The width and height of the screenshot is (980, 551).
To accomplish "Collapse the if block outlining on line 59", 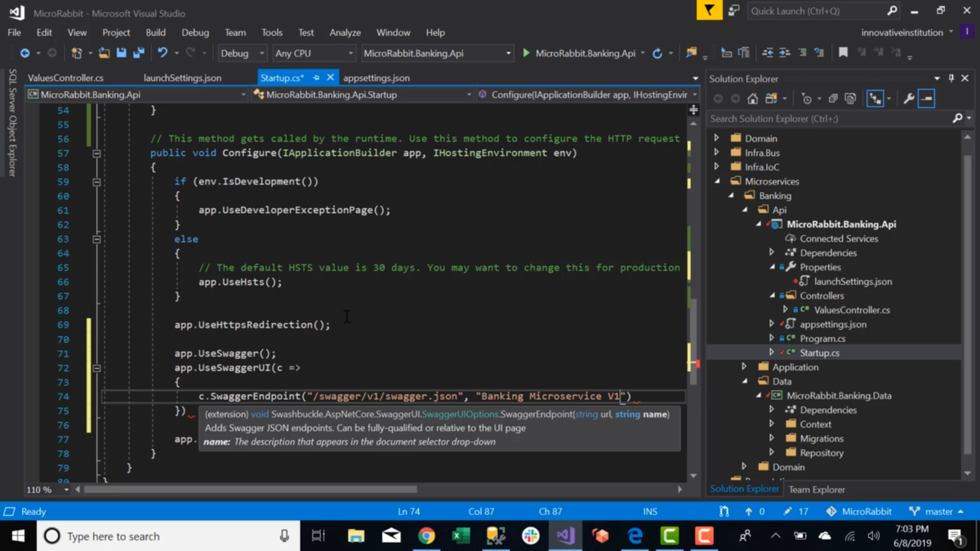I will click(x=96, y=181).
